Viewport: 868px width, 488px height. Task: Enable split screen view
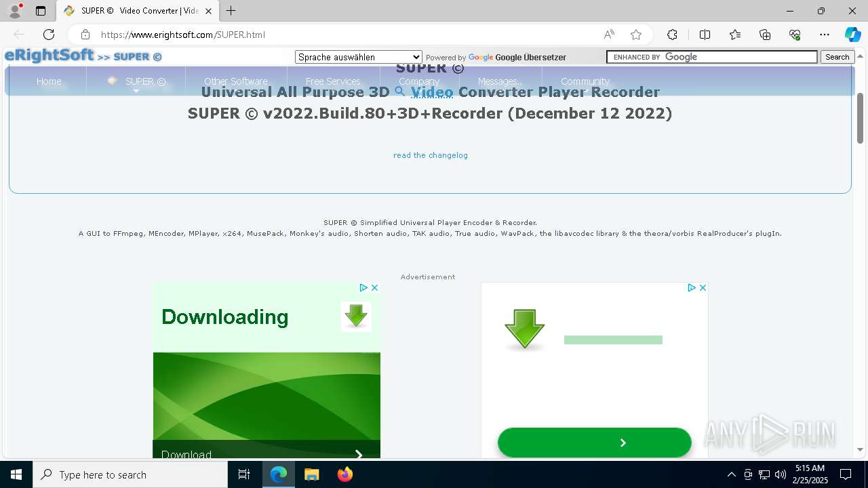(x=705, y=35)
